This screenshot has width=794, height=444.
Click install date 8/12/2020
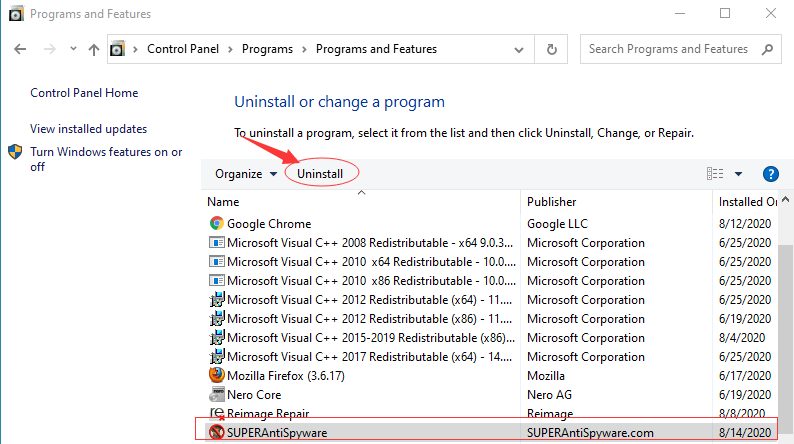745,224
